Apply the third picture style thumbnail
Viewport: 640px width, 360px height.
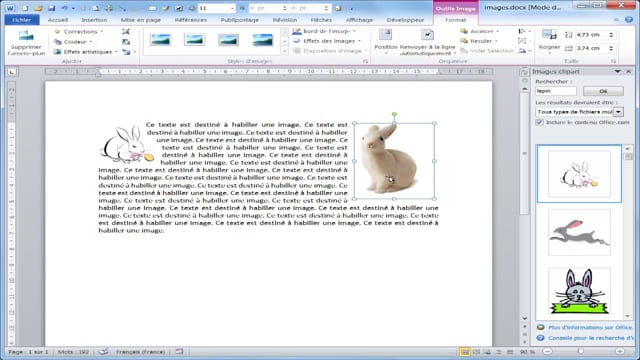tap(228, 40)
